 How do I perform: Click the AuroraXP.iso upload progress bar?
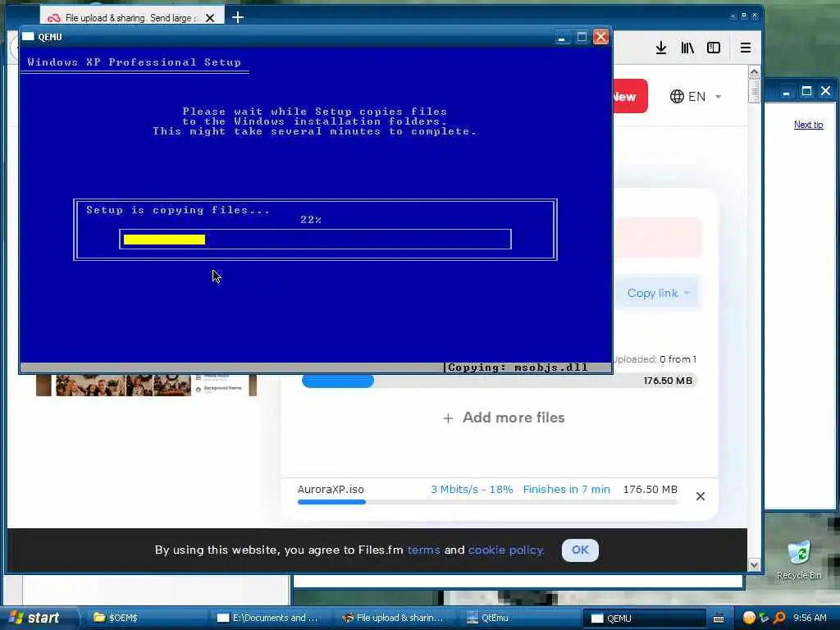point(487,502)
